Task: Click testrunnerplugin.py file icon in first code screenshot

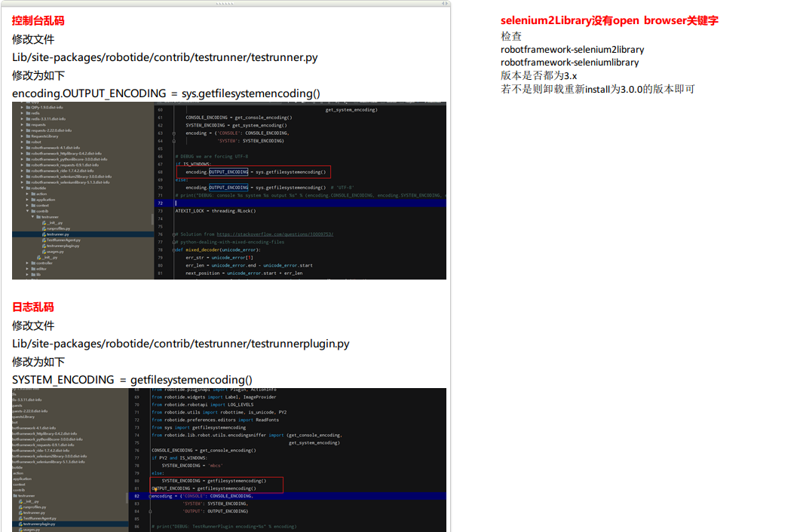Action: 44,246
